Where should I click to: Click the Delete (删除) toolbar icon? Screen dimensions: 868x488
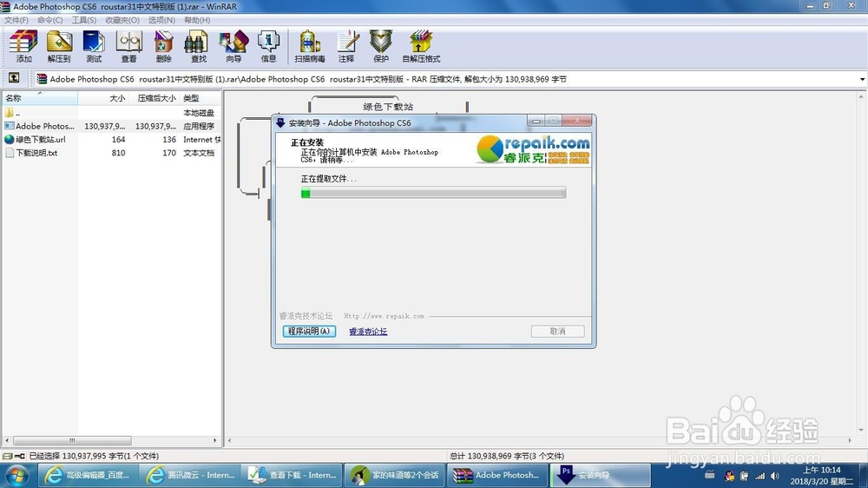click(163, 46)
